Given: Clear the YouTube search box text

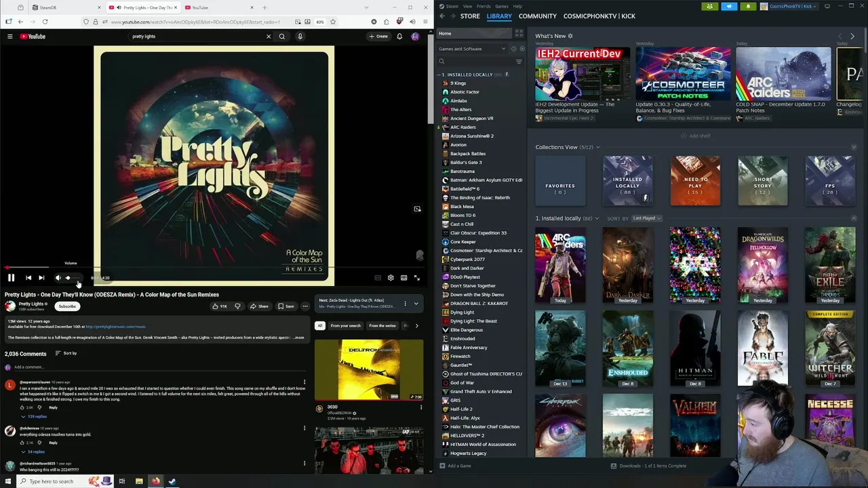Looking at the screenshot, I should [269, 37].
